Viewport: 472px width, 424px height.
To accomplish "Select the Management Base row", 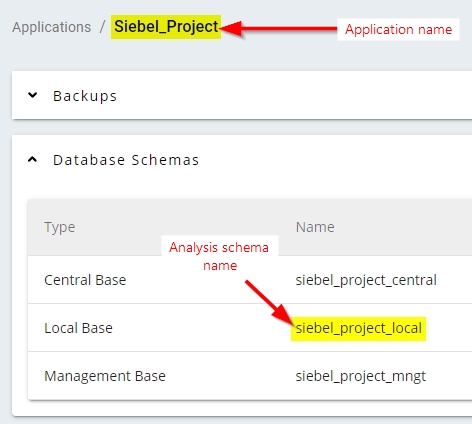I will [250, 376].
